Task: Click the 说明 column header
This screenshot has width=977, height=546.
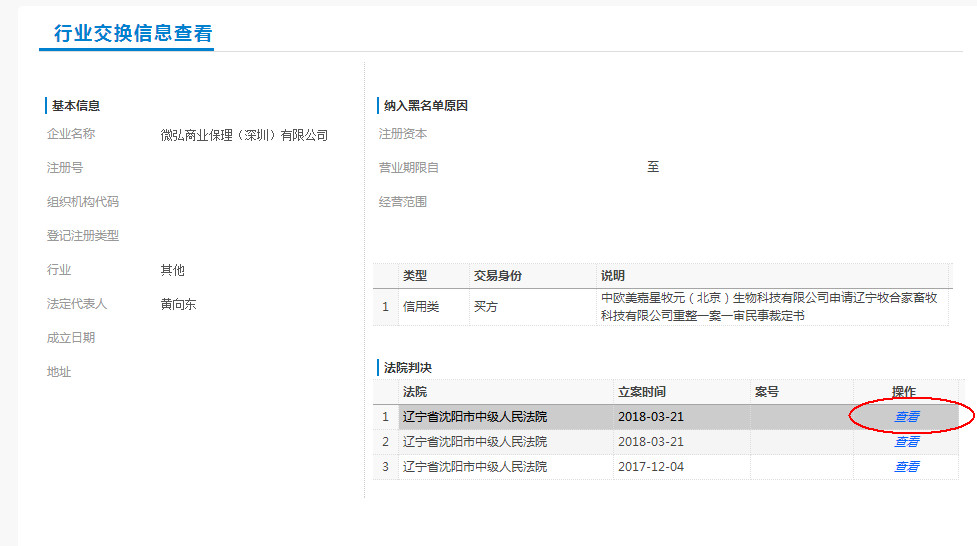Action: 612,275
